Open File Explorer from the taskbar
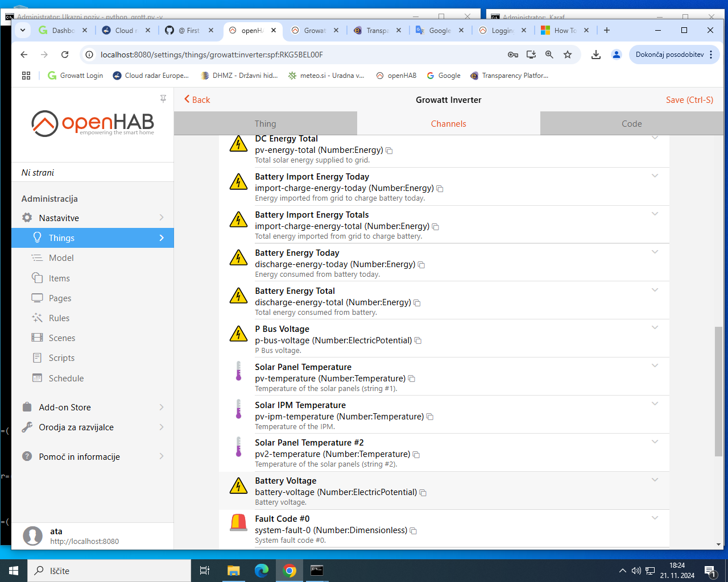The image size is (728, 582). 234,571
